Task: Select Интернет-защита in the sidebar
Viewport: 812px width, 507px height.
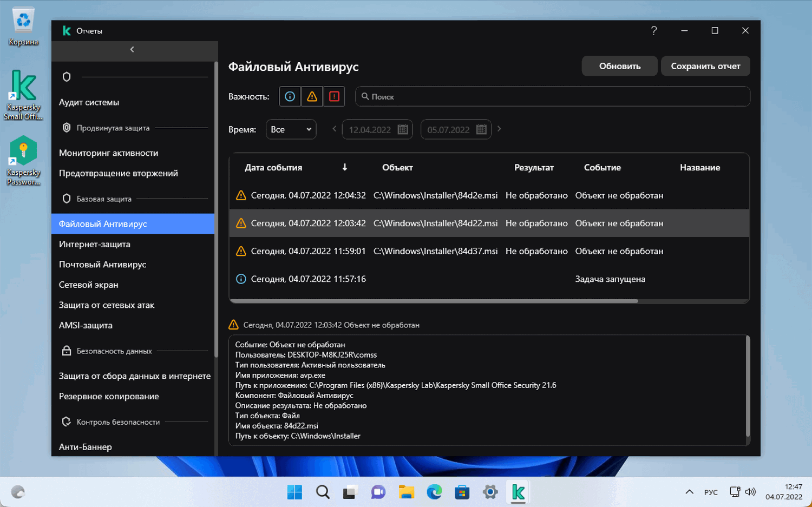Action: (x=95, y=244)
